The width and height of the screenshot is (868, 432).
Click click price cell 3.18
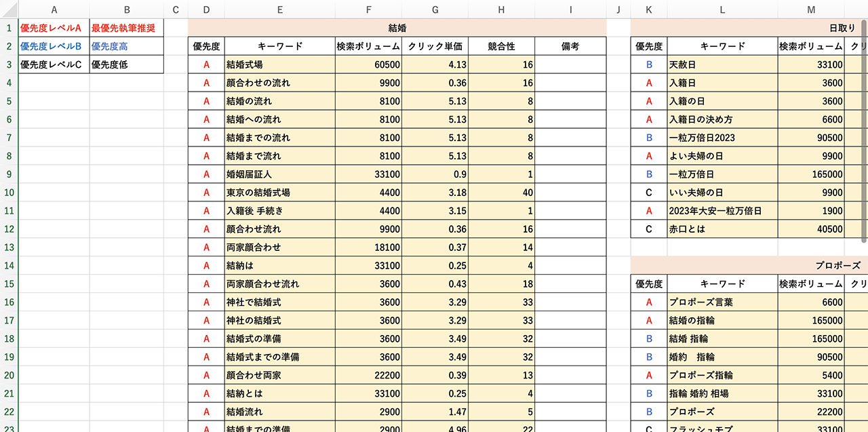tap(435, 193)
